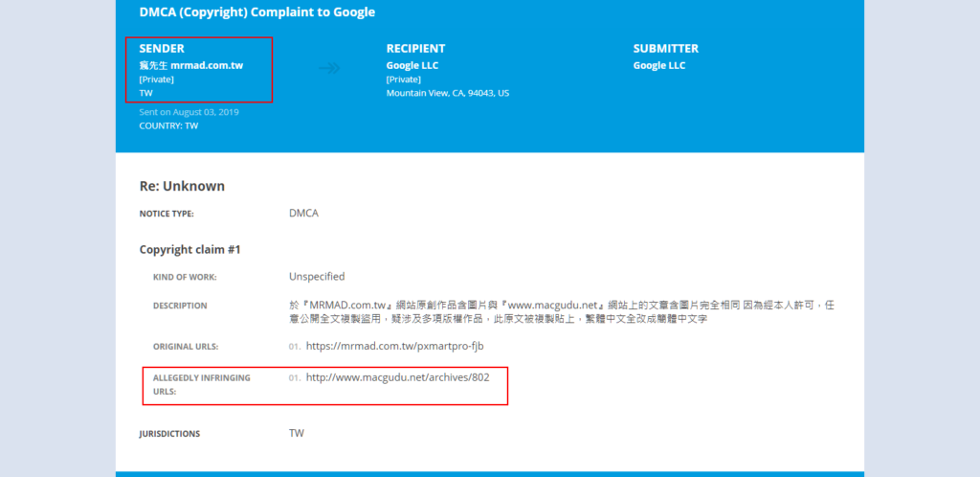Click the SENDER heading

(162, 49)
